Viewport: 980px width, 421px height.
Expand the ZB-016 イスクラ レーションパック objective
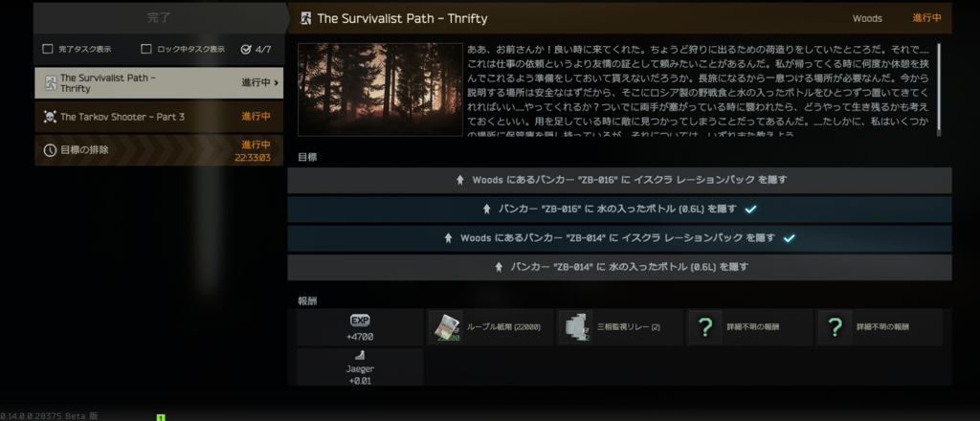[x=619, y=180]
